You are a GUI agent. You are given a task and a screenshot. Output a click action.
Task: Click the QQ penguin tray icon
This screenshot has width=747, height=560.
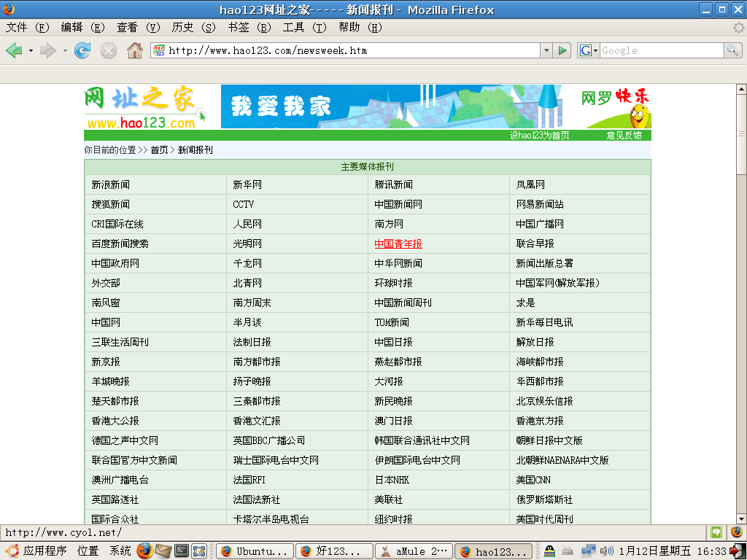point(549,551)
